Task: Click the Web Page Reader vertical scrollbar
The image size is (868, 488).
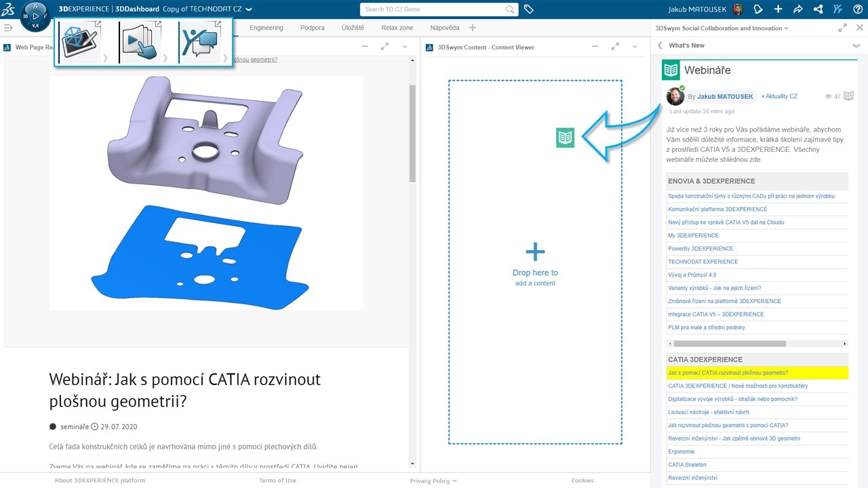Action: [x=412, y=134]
